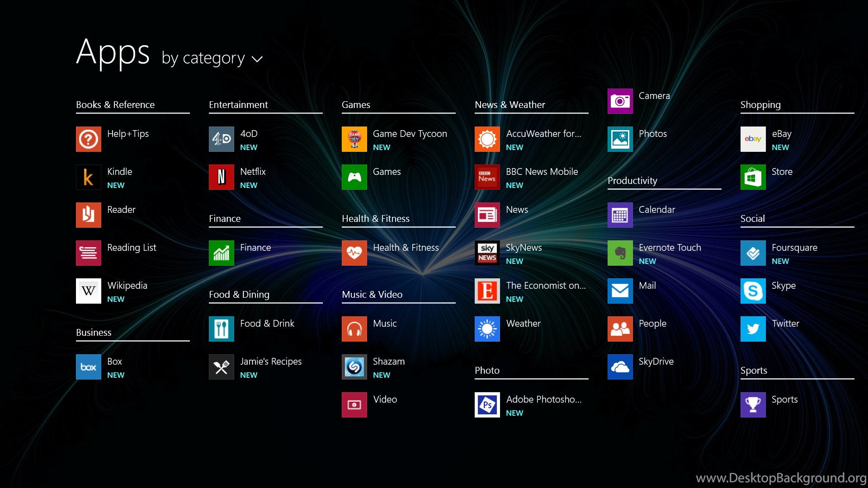Open the Video app icon
Viewport: 868px width, 488px height.
point(354,405)
